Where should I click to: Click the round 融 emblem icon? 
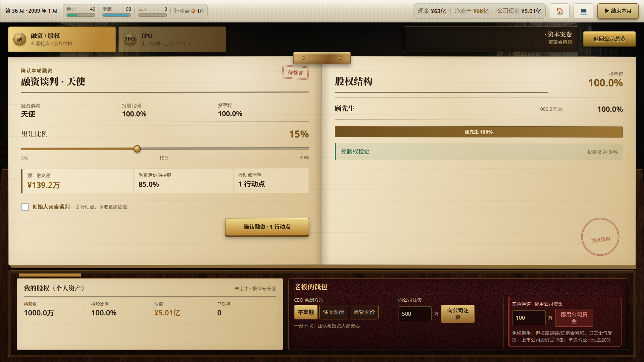coord(20,39)
